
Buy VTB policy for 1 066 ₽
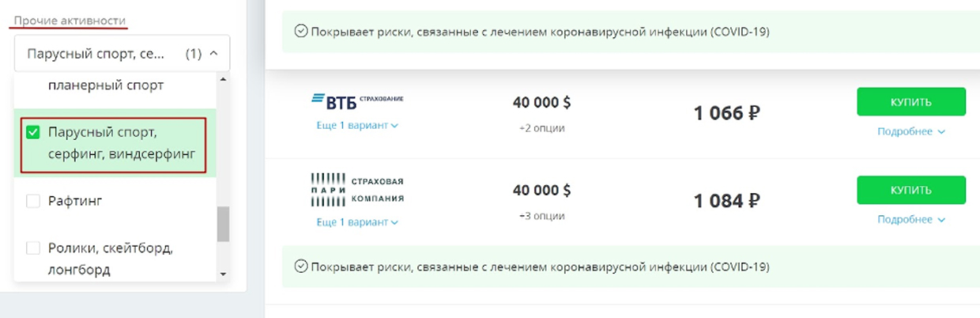click(x=911, y=102)
